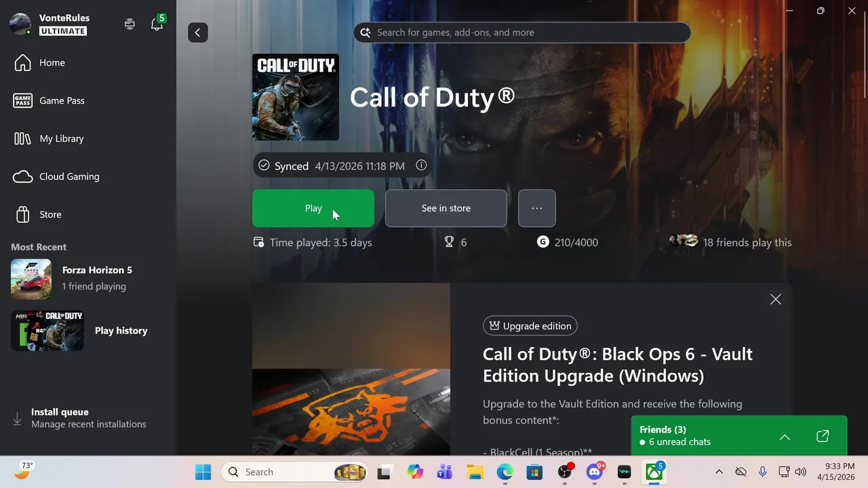868x488 pixels.
Task: Open the weather widget showing 73°
Action: [23, 471]
